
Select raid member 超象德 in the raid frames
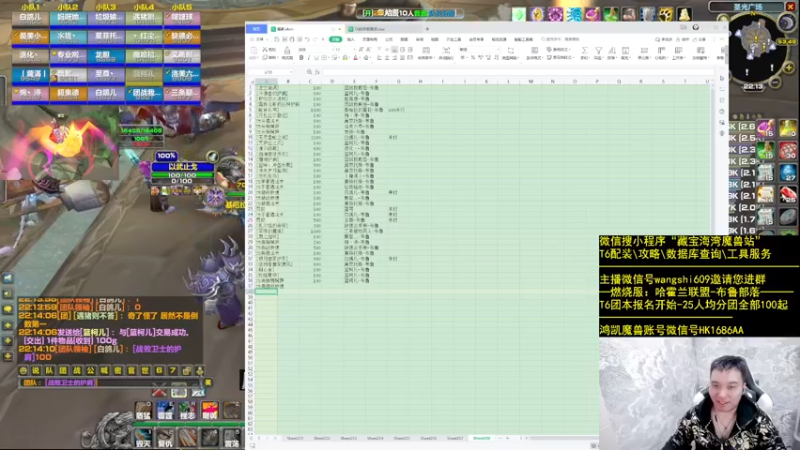click(x=68, y=94)
